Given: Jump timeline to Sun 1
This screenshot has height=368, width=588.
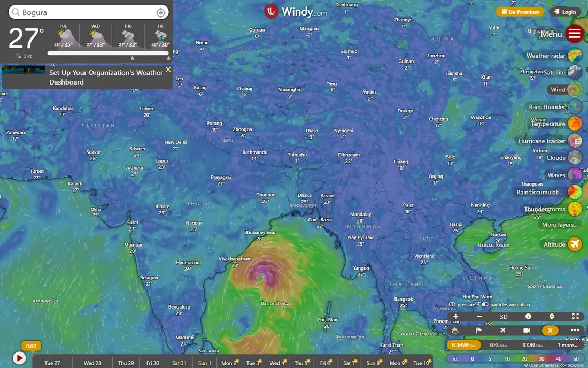Looking at the screenshot, I should click(204, 363).
